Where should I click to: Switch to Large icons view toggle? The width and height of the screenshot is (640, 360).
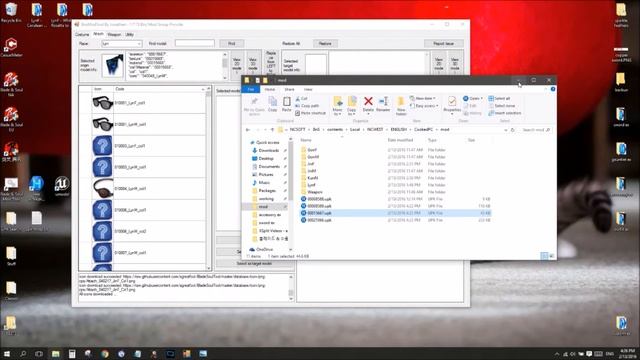point(551,256)
